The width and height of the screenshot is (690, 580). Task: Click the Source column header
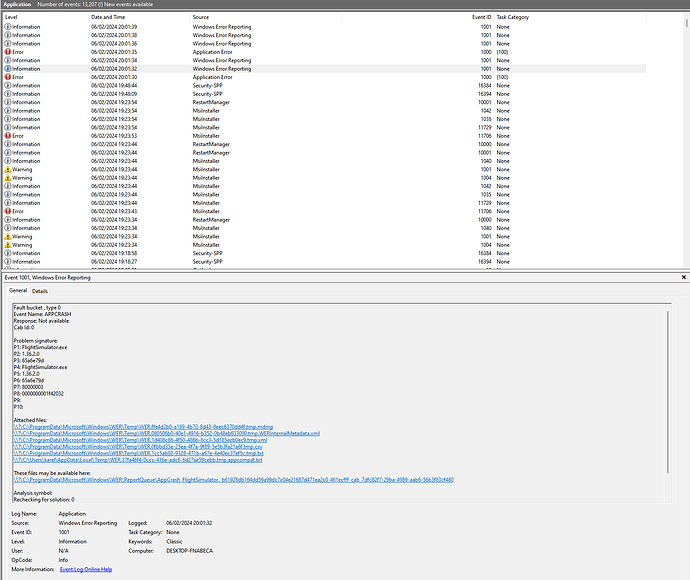(x=201, y=17)
